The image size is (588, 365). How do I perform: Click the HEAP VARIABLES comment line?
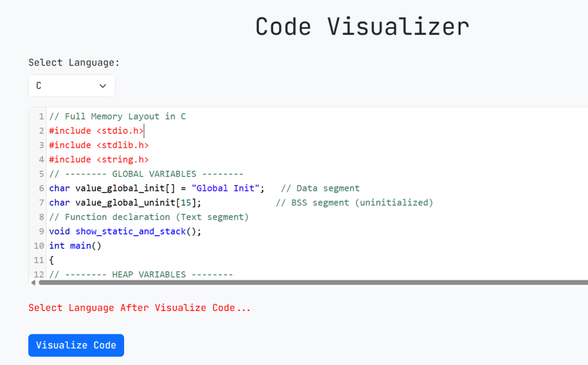pyautogui.click(x=141, y=274)
